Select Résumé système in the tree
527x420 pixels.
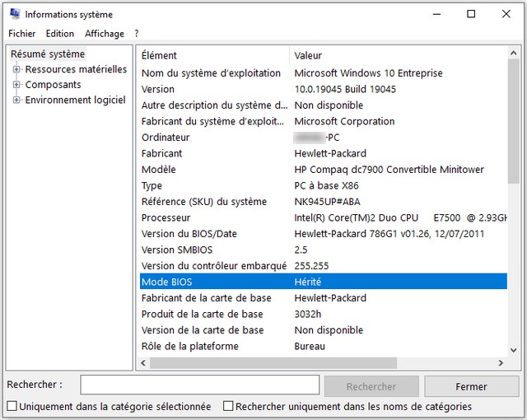pos(47,54)
